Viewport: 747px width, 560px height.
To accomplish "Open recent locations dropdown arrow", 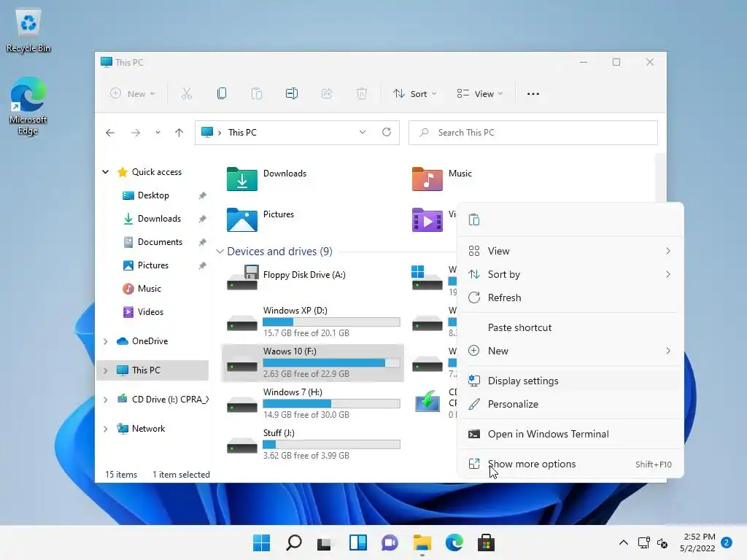I will coord(158,133).
